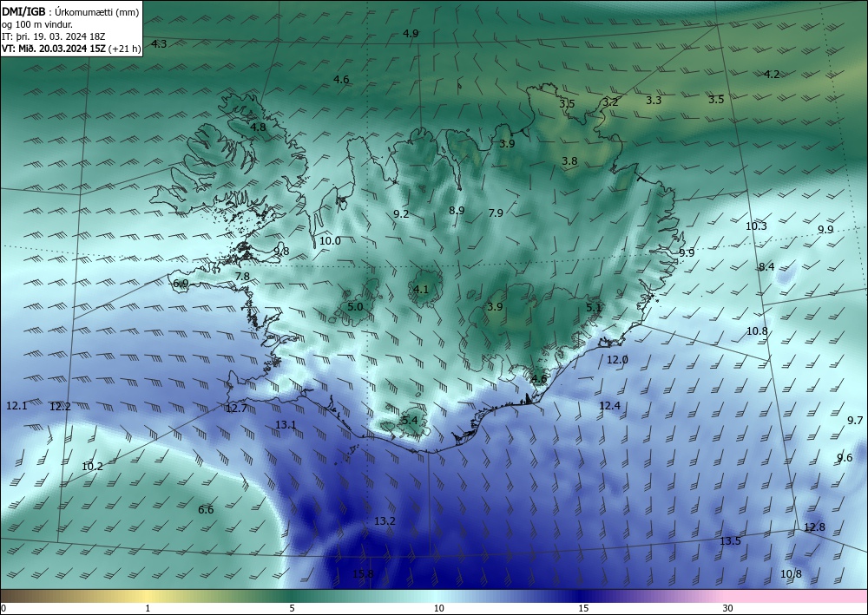Click the 7.8 value on the map

click(242, 276)
